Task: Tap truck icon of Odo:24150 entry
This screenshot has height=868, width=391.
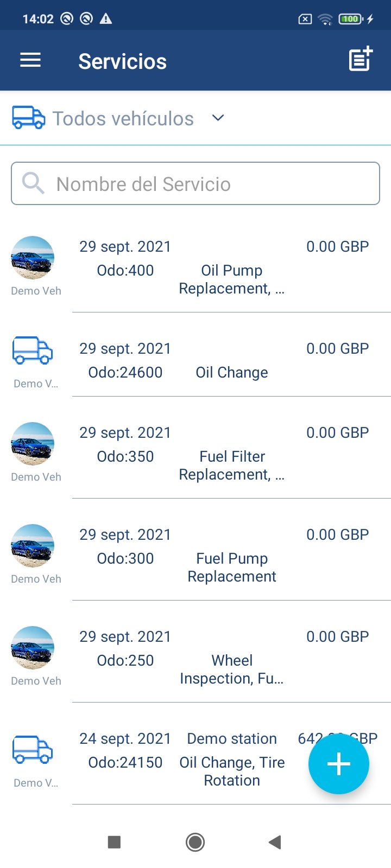Action: tap(33, 750)
